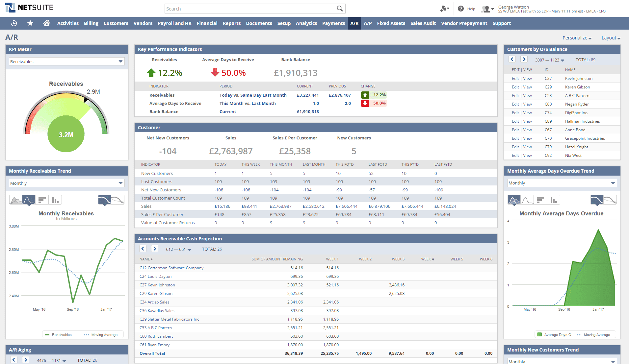629x364 pixels.
Task: Click the NetSuite logo
Action: [x=29, y=7]
